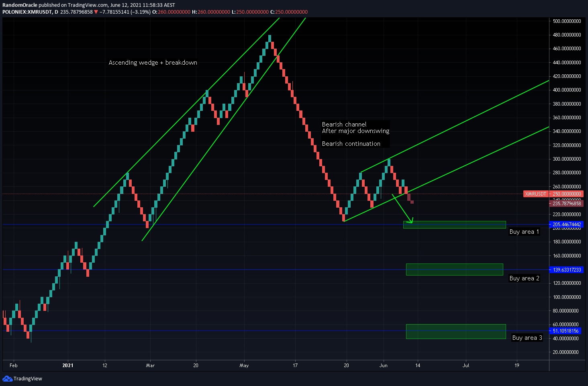The width and height of the screenshot is (588, 386).
Task: Click the 'Bearish channel' annotation text
Action: pyautogui.click(x=344, y=125)
